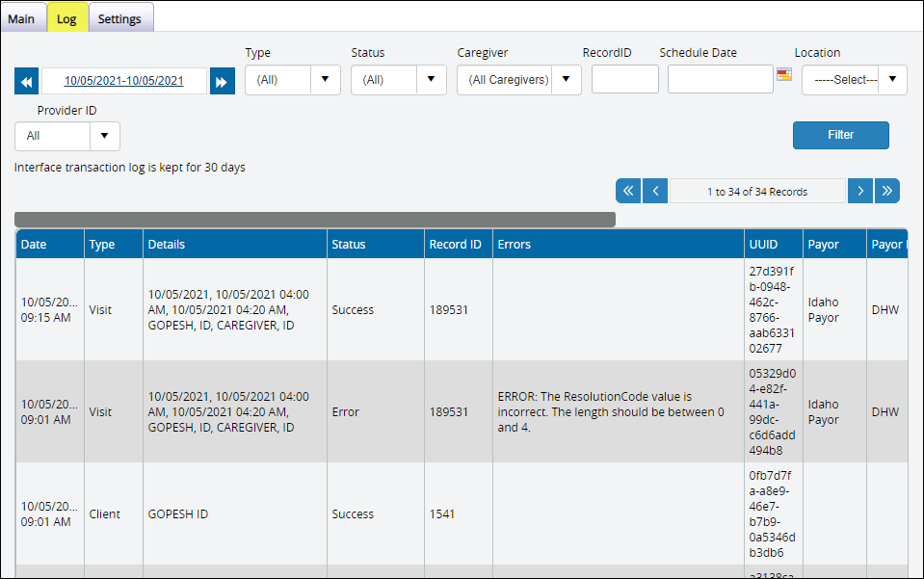This screenshot has width=924, height=579.
Task: Click the Status column header
Action: tap(376, 245)
